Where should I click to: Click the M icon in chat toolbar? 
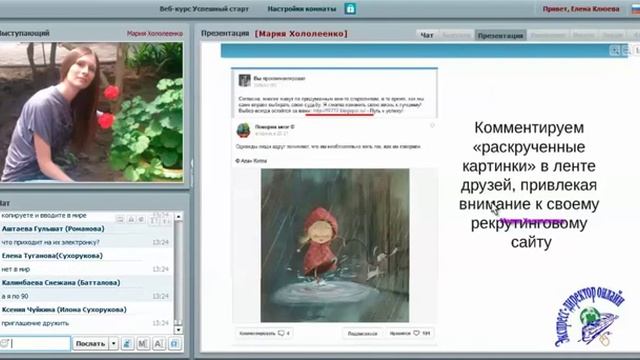click(x=142, y=344)
